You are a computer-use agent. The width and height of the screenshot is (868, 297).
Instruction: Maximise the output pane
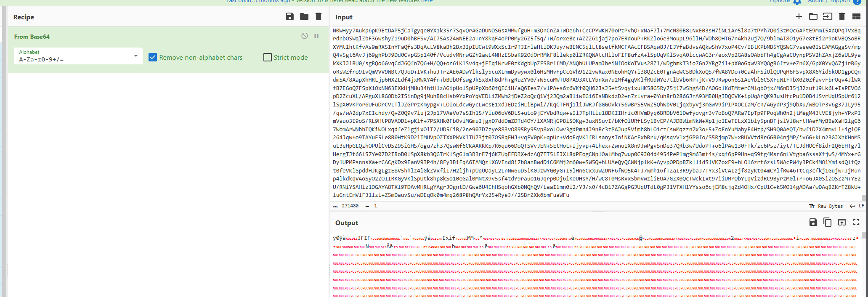point(856,222)
